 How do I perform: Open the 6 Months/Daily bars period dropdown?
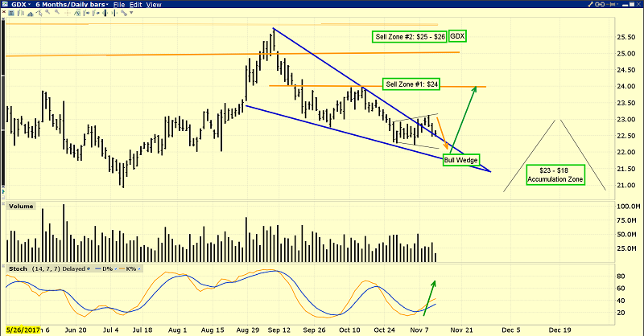click(x=107, y=5)
